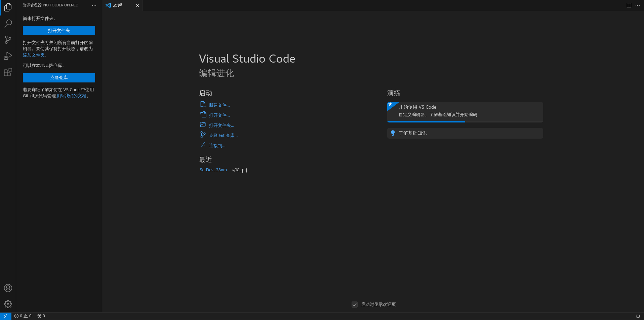Close the 欢迎 tab
The image size is (644, 320).
pyautogui.click(x=137, y=5)
